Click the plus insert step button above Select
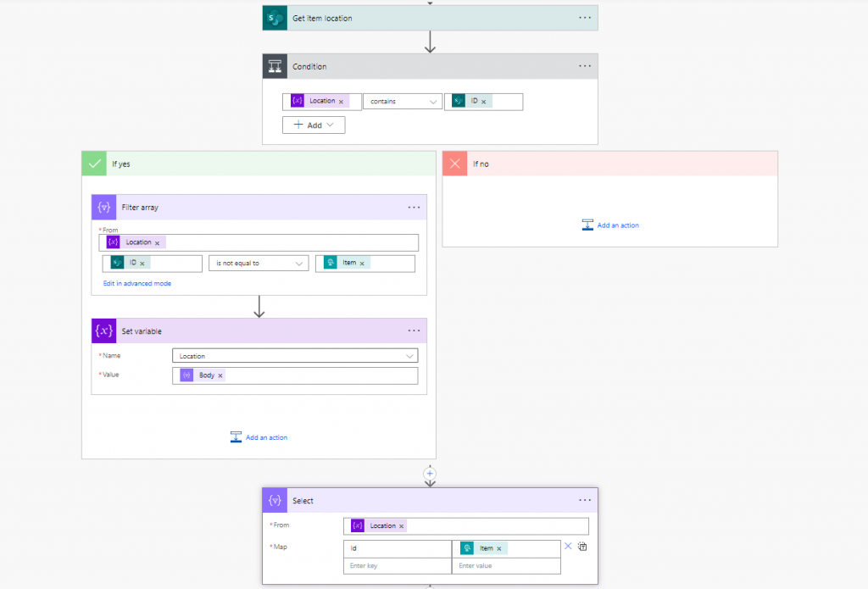The image size is (868, 589). (x=430, y=473)
